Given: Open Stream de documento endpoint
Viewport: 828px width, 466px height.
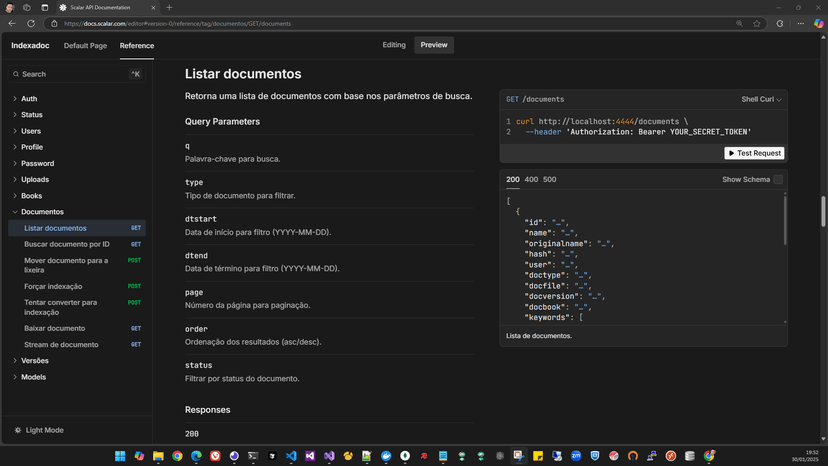Looking at the screenshot, I should [x=77, y=344].
